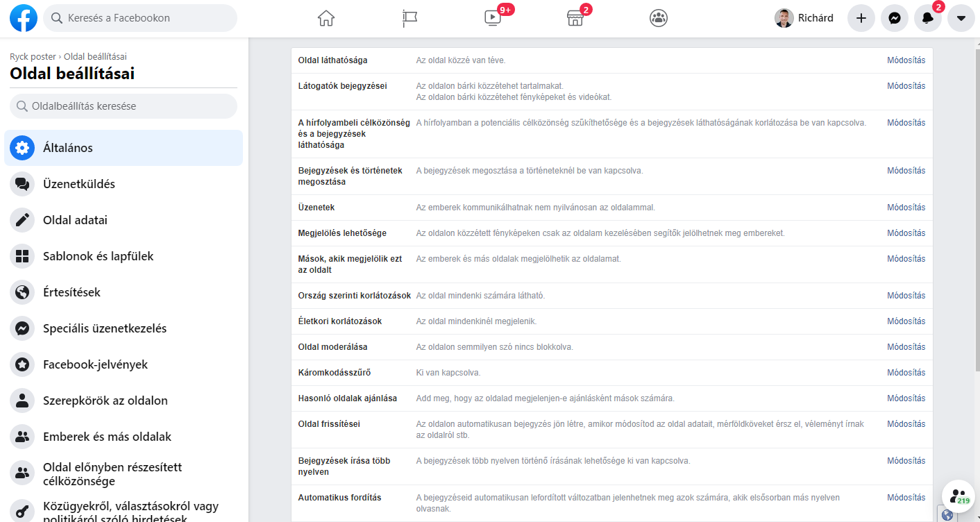Screen dimensions: 980x522
Task: Click Módosítás for Üzenetek row
Action: (x=906, y=208)
